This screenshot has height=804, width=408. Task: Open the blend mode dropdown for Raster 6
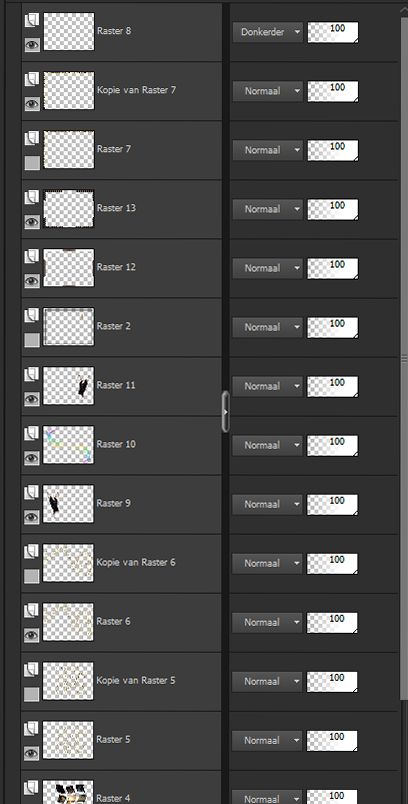click(267, 622)
